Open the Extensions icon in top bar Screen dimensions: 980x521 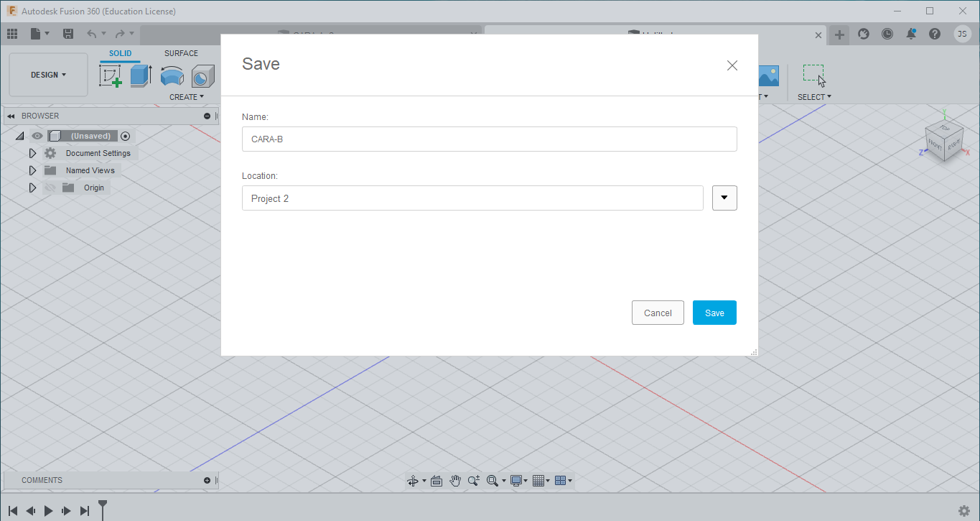[x=864, y=34]
